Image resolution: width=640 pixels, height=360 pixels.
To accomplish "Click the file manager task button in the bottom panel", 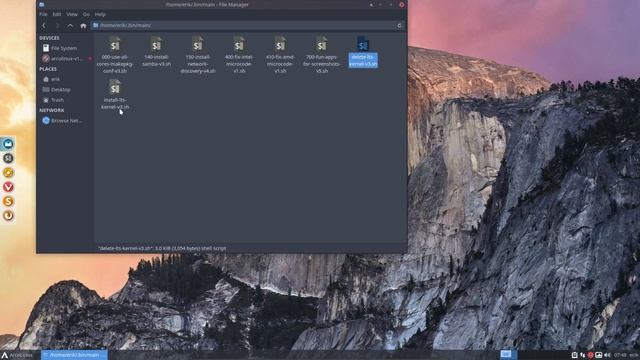I will tap(74, 355).
